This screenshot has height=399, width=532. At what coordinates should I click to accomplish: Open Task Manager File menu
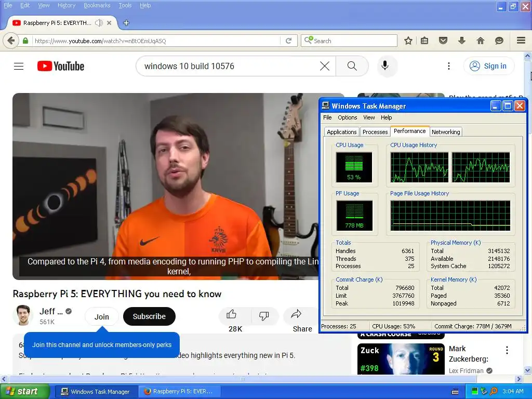(x=327, y=117)
